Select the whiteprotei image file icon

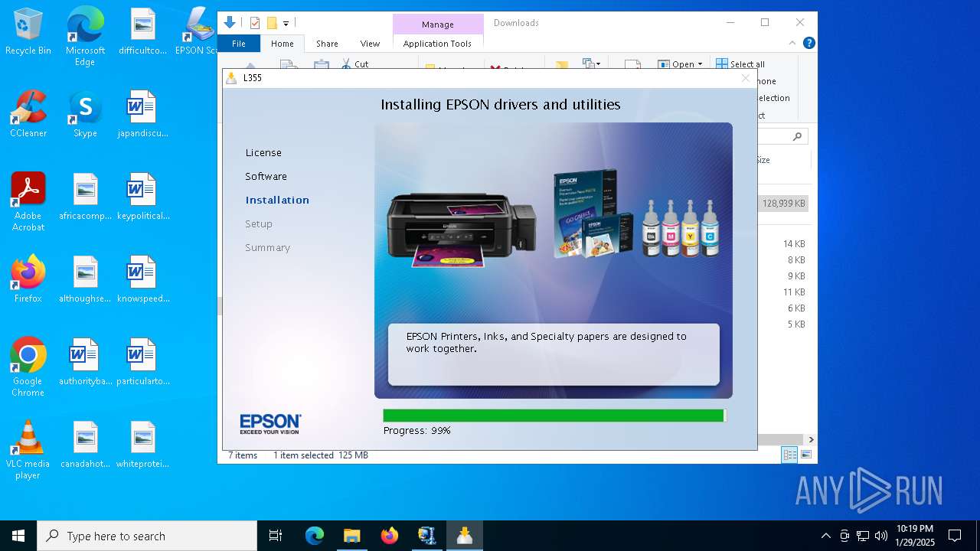point(142,445)
